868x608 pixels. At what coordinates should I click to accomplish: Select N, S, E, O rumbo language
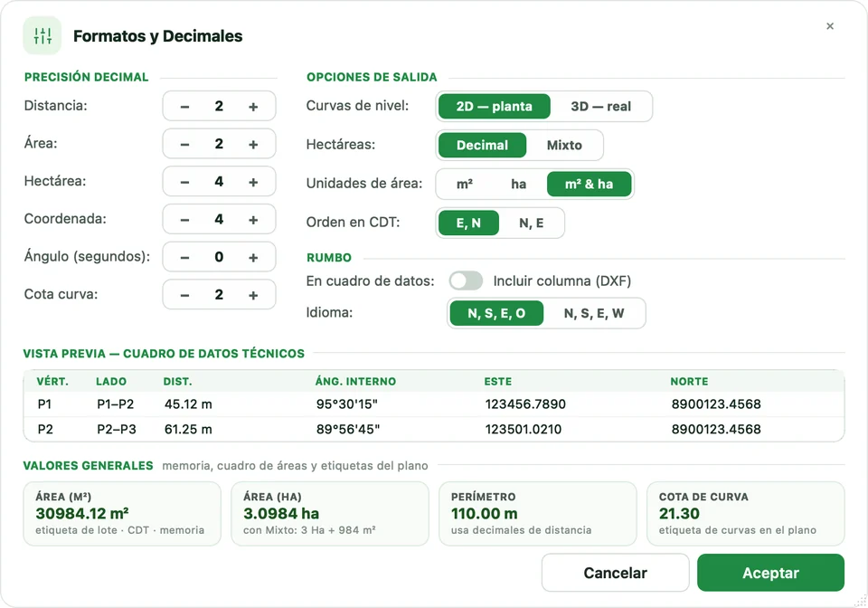(496, 313)
